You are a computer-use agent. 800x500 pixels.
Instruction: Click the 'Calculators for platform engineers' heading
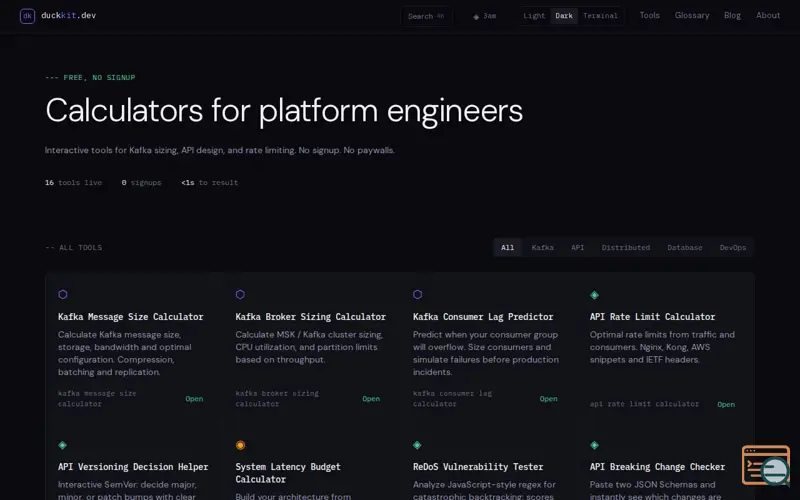pyautogui.click(x=284, y=111)
